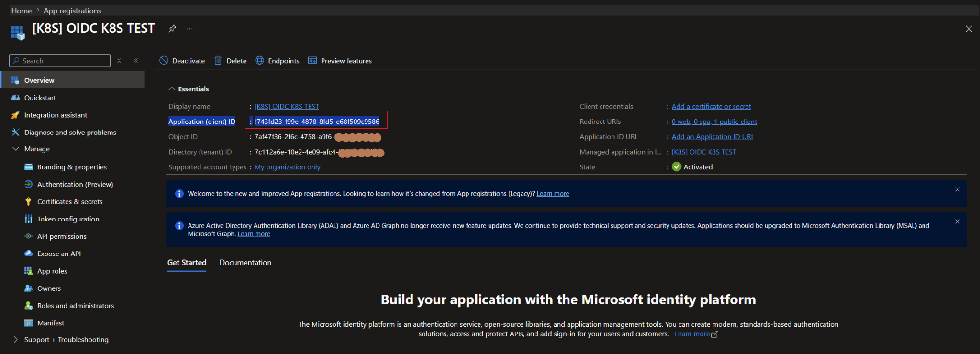The height and width of the screenshot is (354, 980).
Task: Click the Authentication (Preview) icon
Action: [x=29, y=184]
